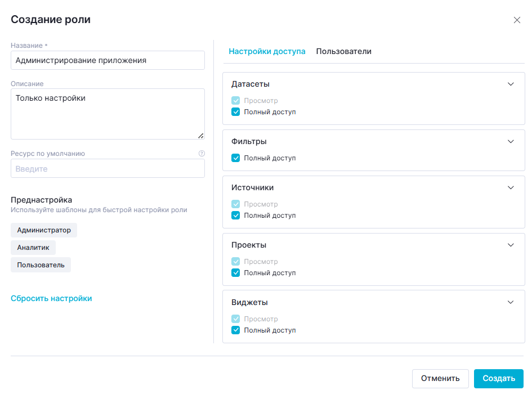Collapse the Датасеты section chevron
This screenshot has height=399, width=532.
(511, 84)
